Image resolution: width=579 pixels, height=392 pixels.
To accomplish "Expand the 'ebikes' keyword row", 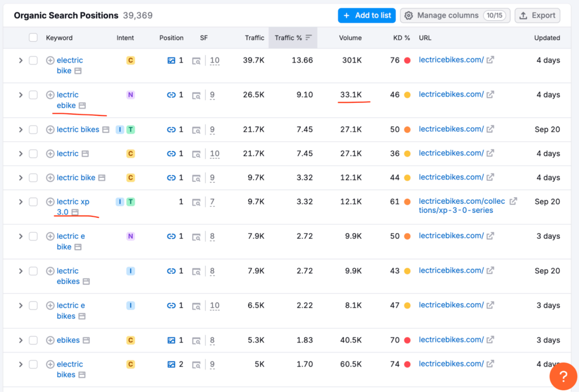I will [20, 341].
